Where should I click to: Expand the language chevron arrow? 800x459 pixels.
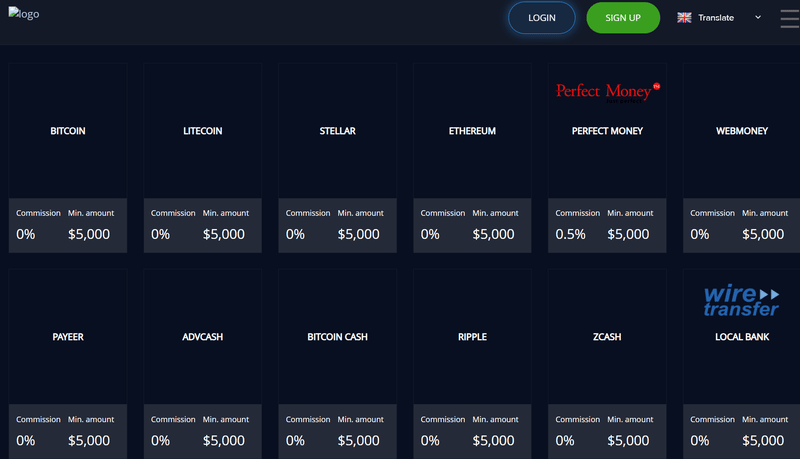(x=758, y=17)
